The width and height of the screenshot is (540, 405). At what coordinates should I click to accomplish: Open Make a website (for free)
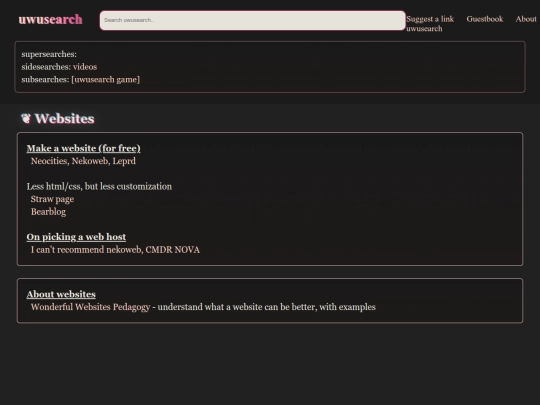pos(83,148)
